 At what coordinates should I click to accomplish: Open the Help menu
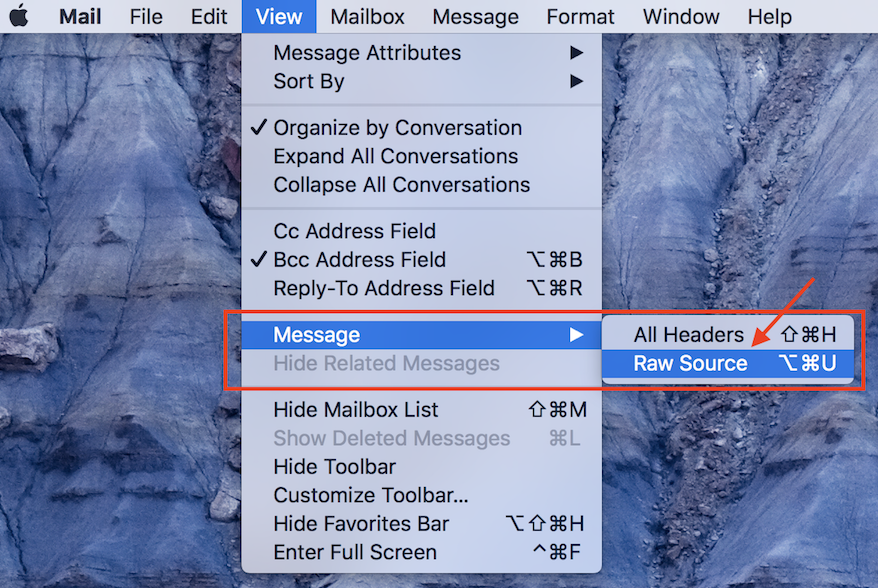(x=768, y=16)
